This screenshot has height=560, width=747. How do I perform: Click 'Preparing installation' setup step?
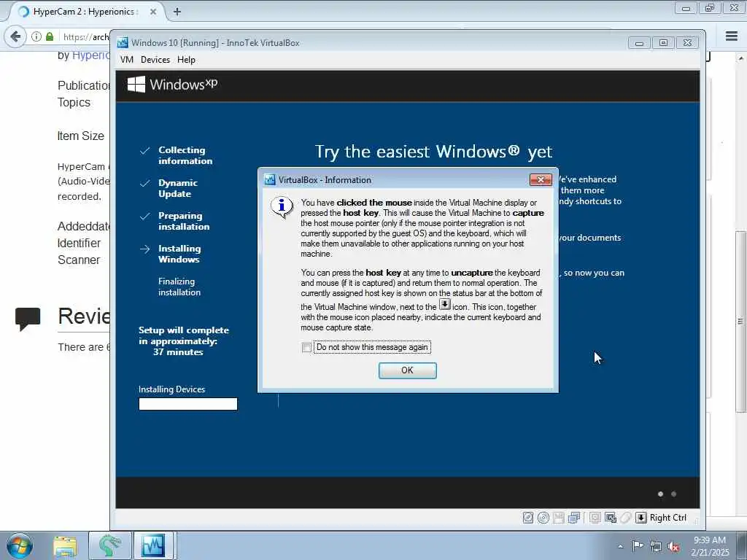pos(184,221)
